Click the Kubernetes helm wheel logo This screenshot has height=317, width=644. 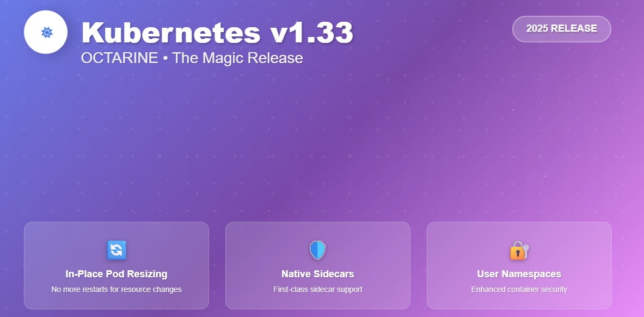point(47,33)
